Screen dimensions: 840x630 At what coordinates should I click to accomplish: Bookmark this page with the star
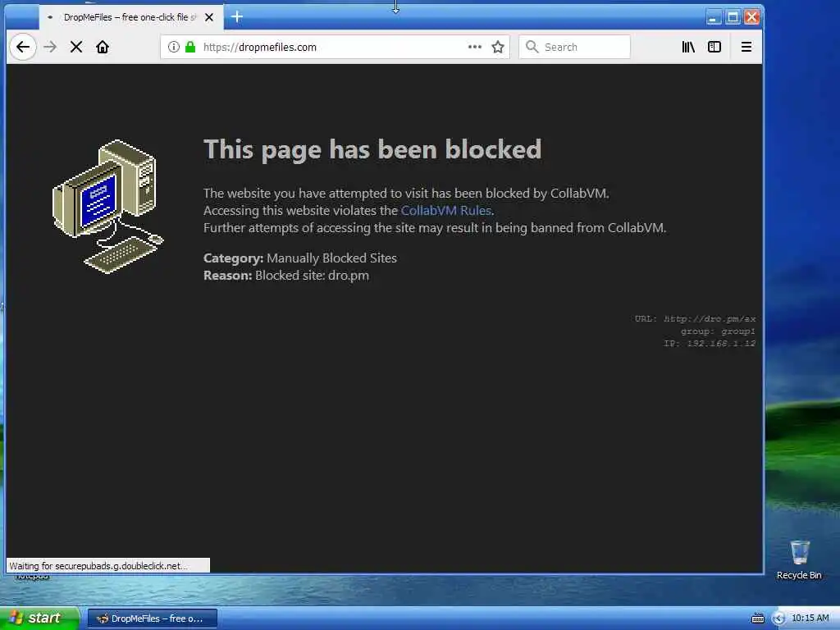pyautogui.click(x=498, y=47)
